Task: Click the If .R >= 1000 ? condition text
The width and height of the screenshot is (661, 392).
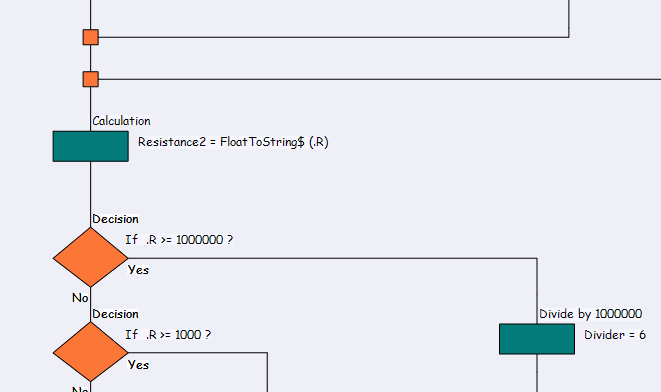Action: [x=168, y=335]
